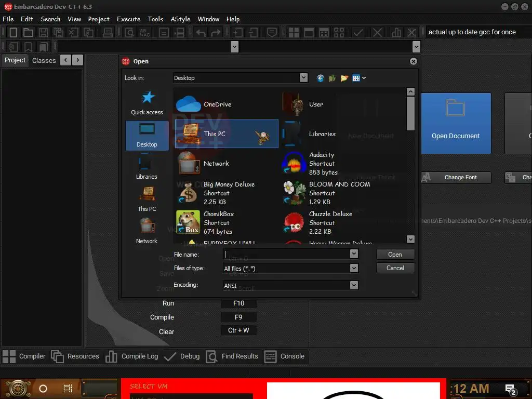Open the File menu
532x399 pixels.
pyautogui.click(x=8, y=19)
